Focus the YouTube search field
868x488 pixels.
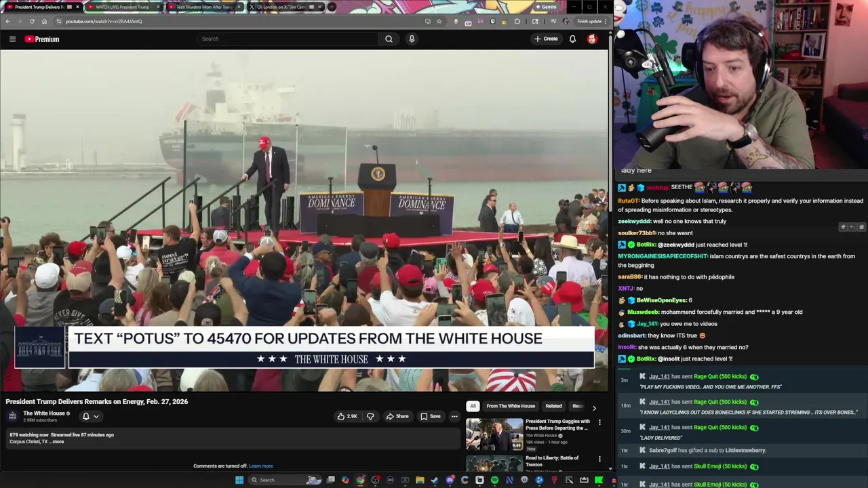[288, 39]
